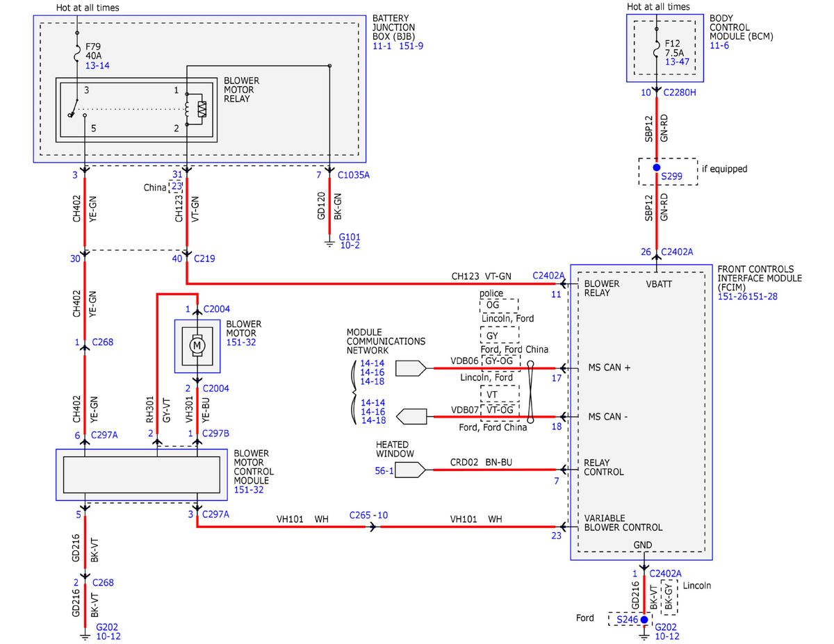
Task: Click the MODULE COMMUNICATIONS NETWORK label
Action: coord(386,342)
